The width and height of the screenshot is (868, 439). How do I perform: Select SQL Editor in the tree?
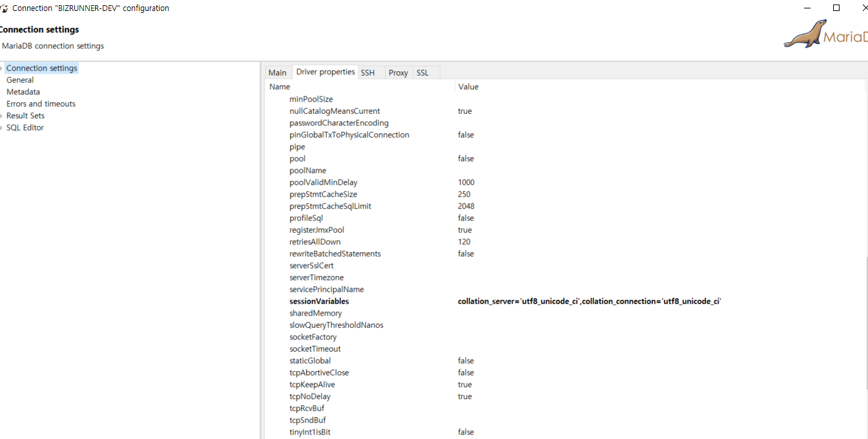(x=25, y=127)
